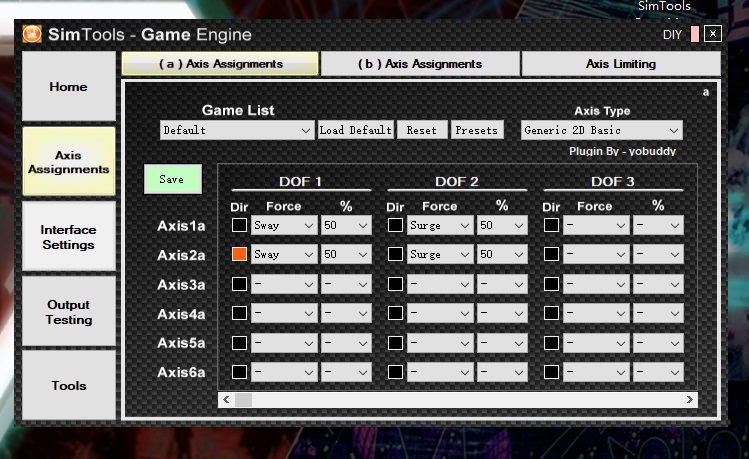This screenshot has width=749, height=459.
Task: Open Tools in sidebar
Action: (68, 385)
